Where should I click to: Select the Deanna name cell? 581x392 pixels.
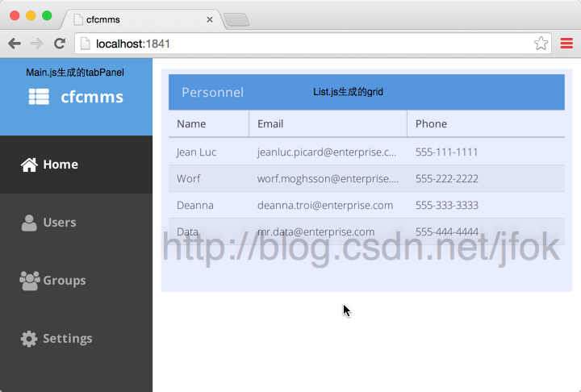pyautogui.click(x=209, y=205)
